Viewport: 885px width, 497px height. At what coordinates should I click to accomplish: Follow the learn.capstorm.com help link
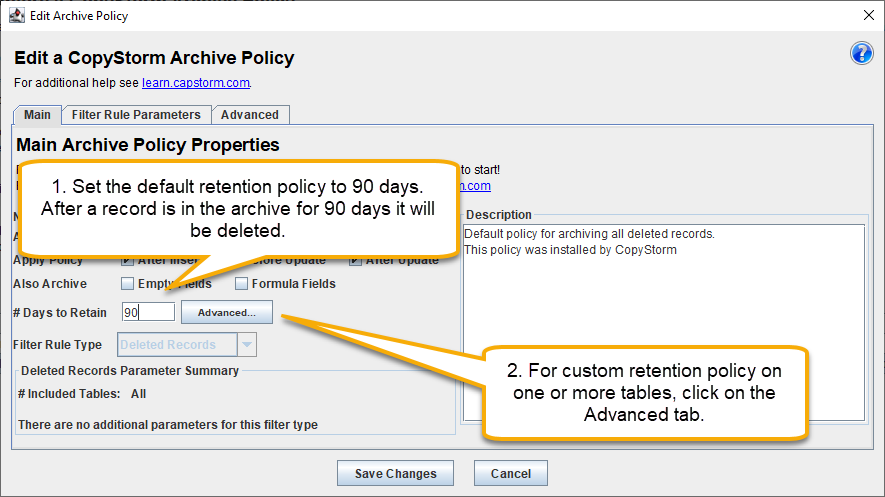(x=196, y=83)
